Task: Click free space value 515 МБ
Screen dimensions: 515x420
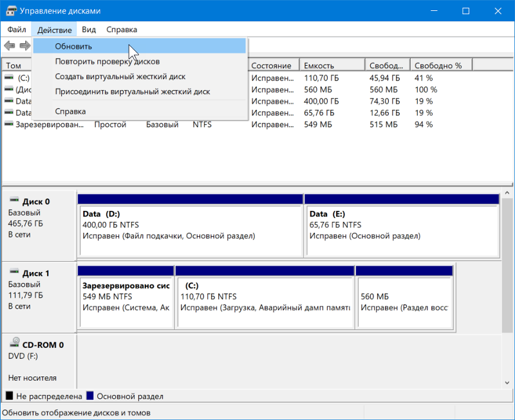Action: [x=383, y=124]
